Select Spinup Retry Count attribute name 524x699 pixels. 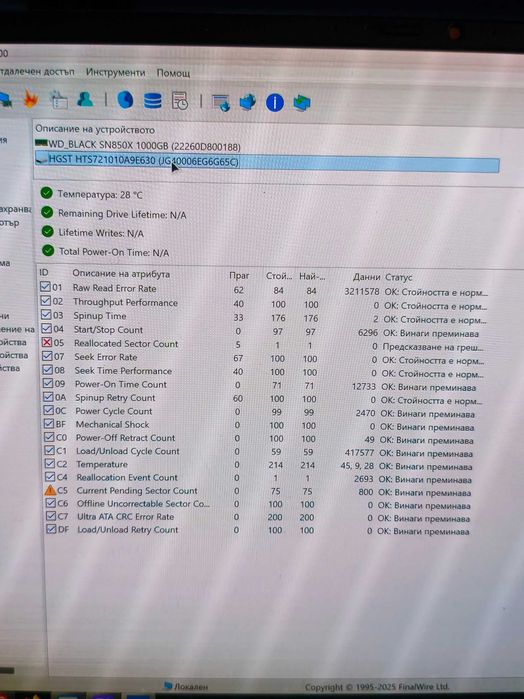[x=115, y=398]
